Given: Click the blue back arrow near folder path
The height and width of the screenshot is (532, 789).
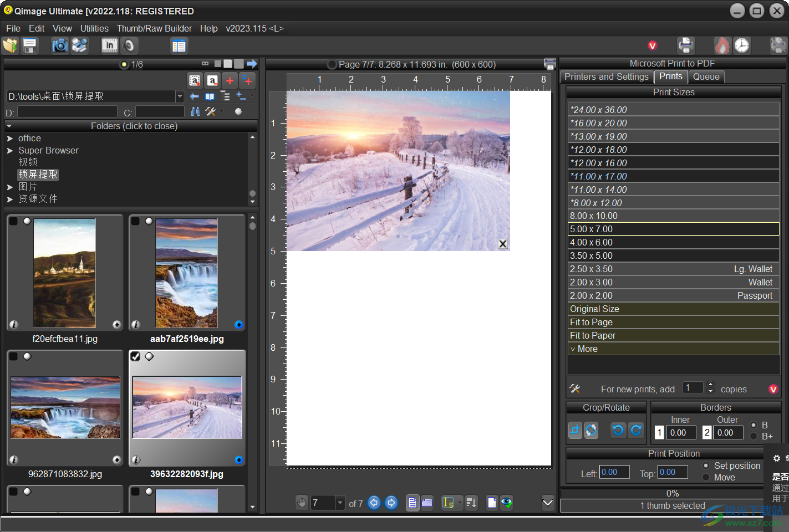Looking at the screenshot, I should click(x=195, y=96).
